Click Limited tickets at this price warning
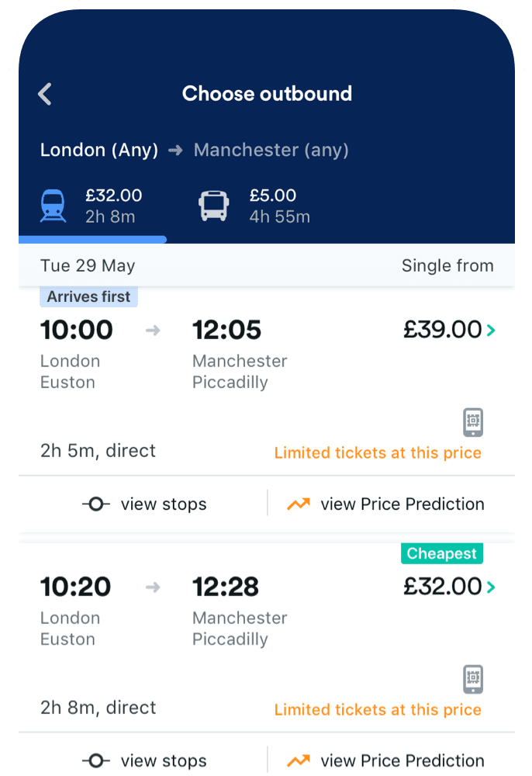Screen dimensions: 532x776 coord(378,452)
